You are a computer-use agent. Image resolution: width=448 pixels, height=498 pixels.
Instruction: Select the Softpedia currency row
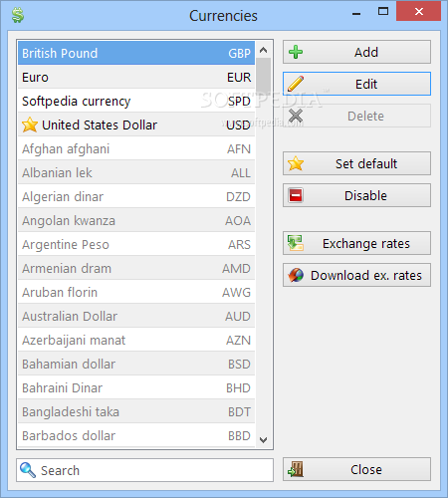click(136, 101)
